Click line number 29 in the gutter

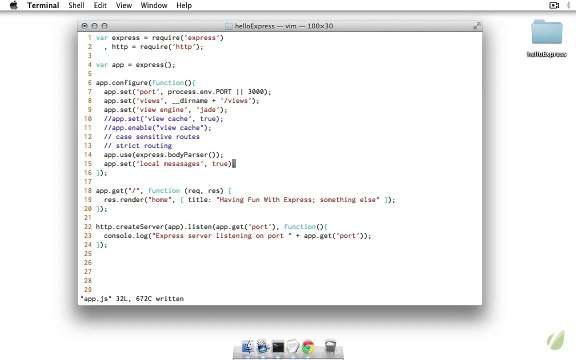coord(88,290)
